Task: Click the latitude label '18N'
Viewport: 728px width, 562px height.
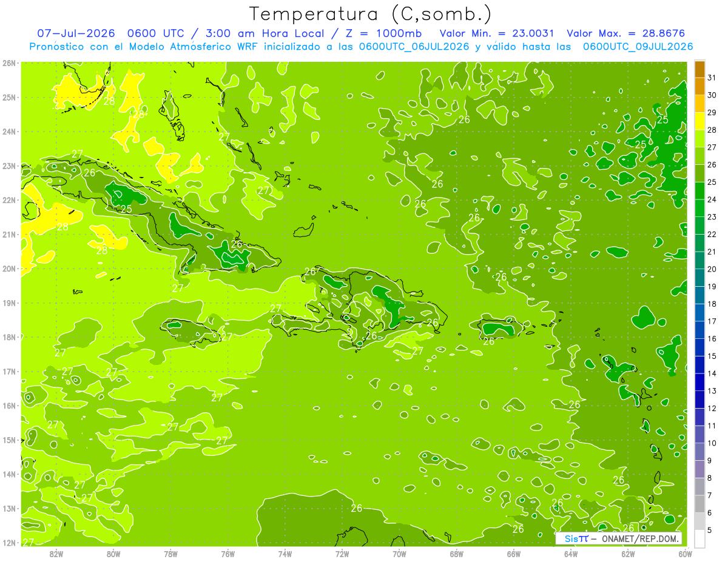Action: (x=9, y=337)
